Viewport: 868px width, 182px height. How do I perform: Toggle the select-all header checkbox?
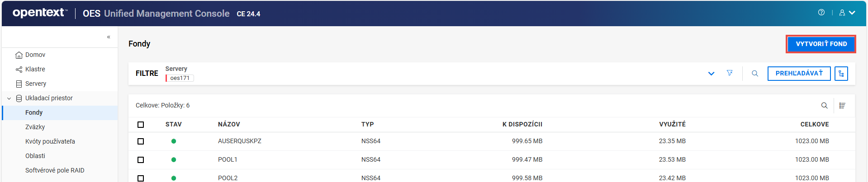141,125
